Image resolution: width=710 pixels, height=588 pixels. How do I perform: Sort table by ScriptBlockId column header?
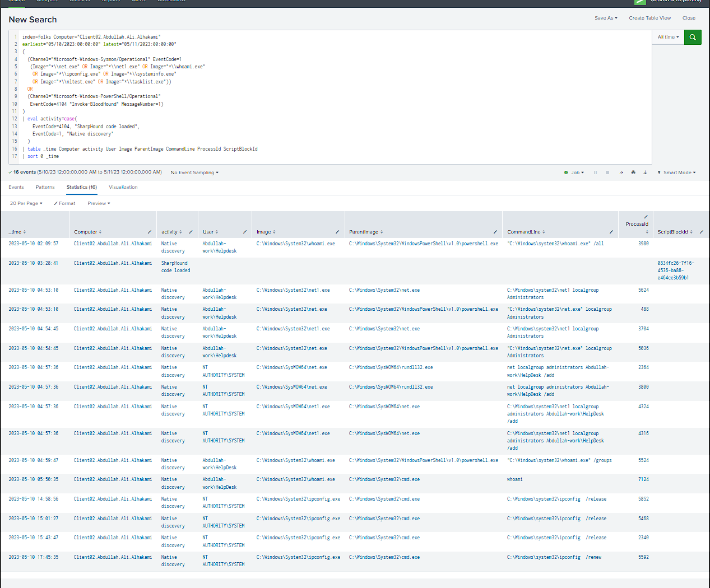[675, 232]
